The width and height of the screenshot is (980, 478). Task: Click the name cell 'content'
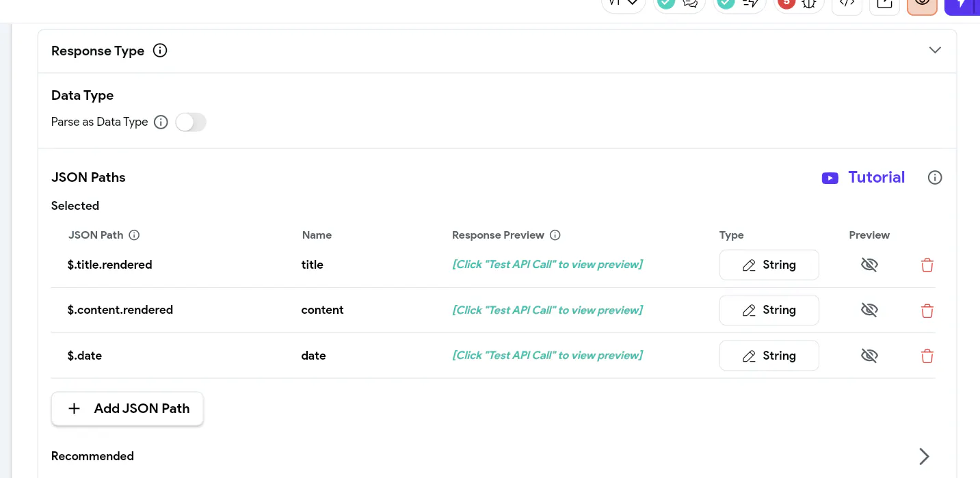tap(322, 310)
